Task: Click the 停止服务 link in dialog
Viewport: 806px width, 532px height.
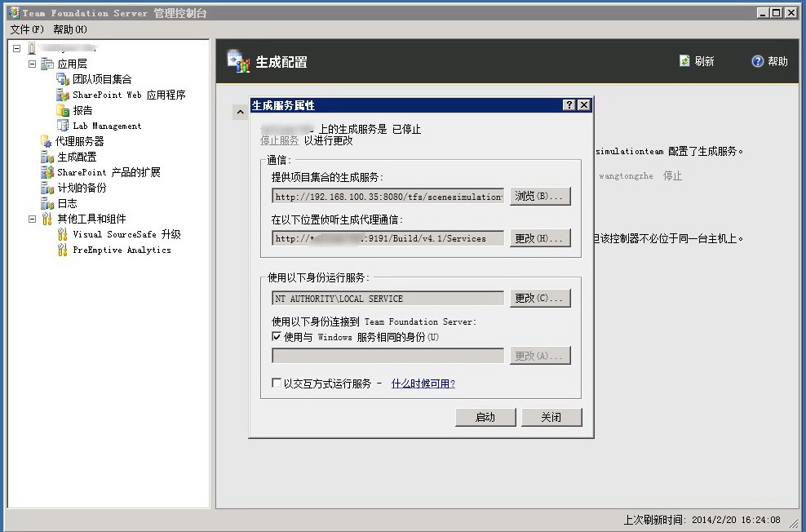Action: [x=279, y=140]
